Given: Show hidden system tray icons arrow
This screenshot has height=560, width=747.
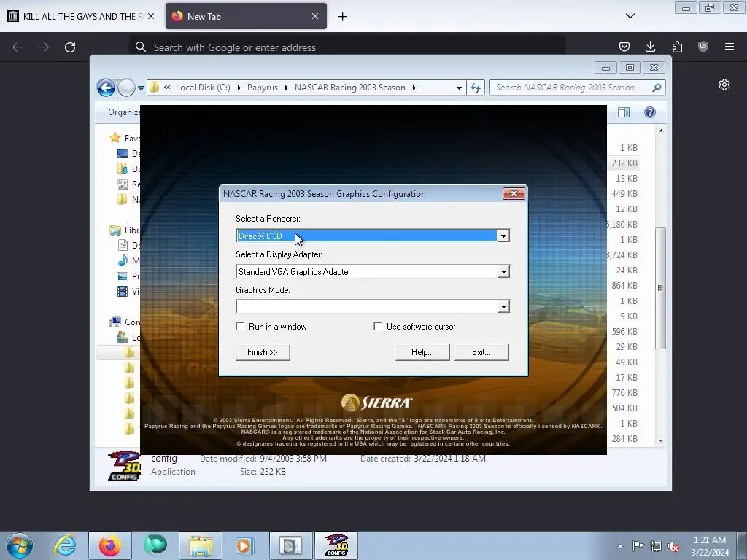Looking at the screenshot, I should [x=620, y=546].
